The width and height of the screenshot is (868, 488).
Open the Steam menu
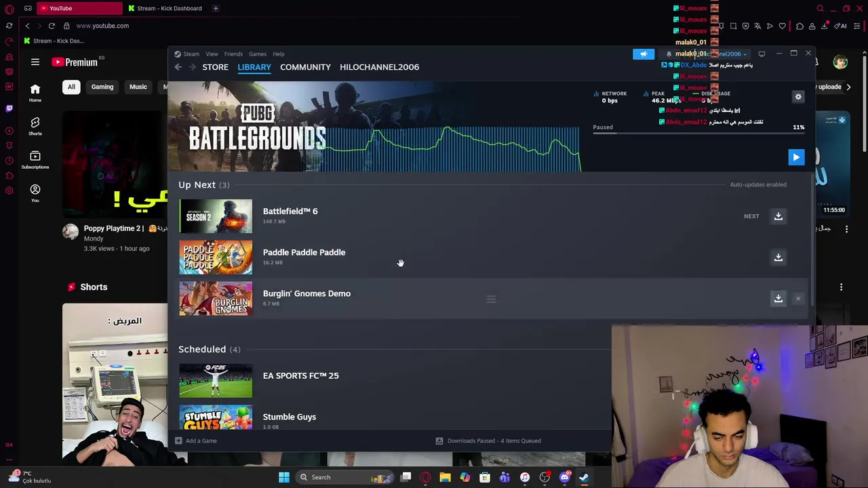click(191, 54)
